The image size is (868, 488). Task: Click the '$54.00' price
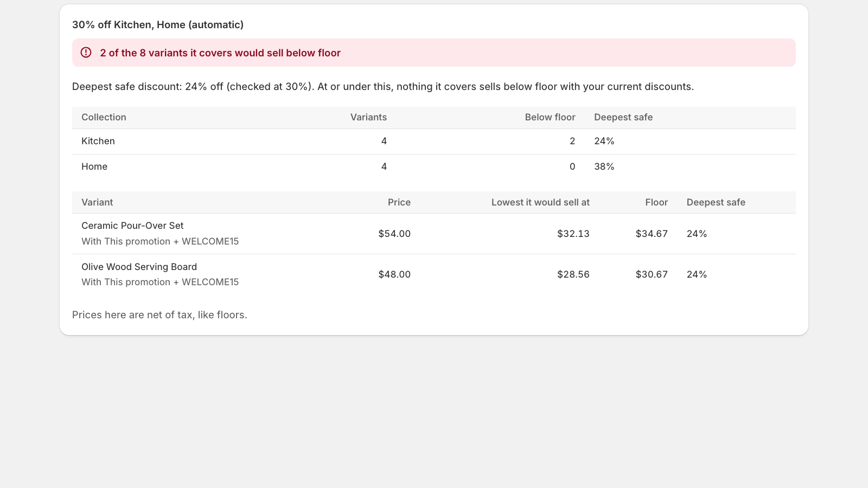click(394, 234)
